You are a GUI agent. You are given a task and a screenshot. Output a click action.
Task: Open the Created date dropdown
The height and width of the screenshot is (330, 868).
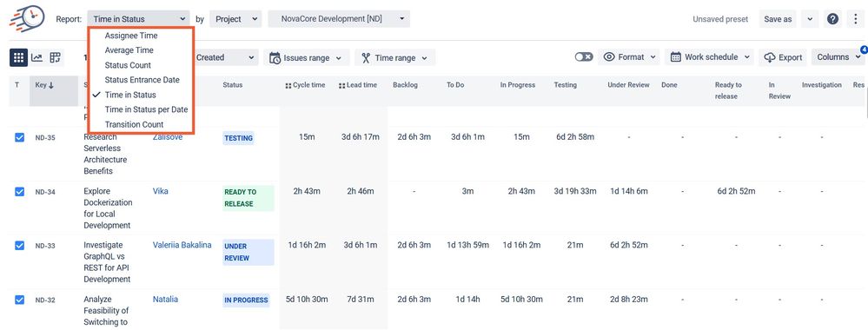pyautogui.click(x=226, y=57)
